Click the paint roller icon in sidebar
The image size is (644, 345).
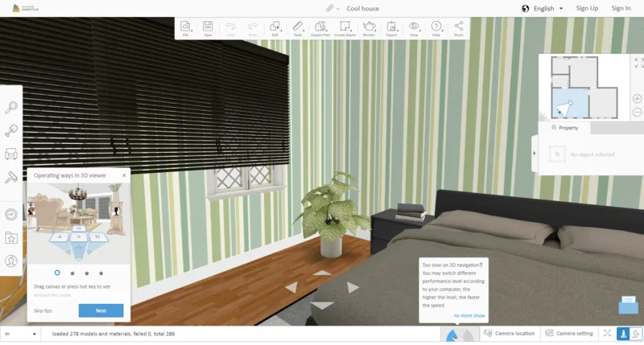[11, 177]
